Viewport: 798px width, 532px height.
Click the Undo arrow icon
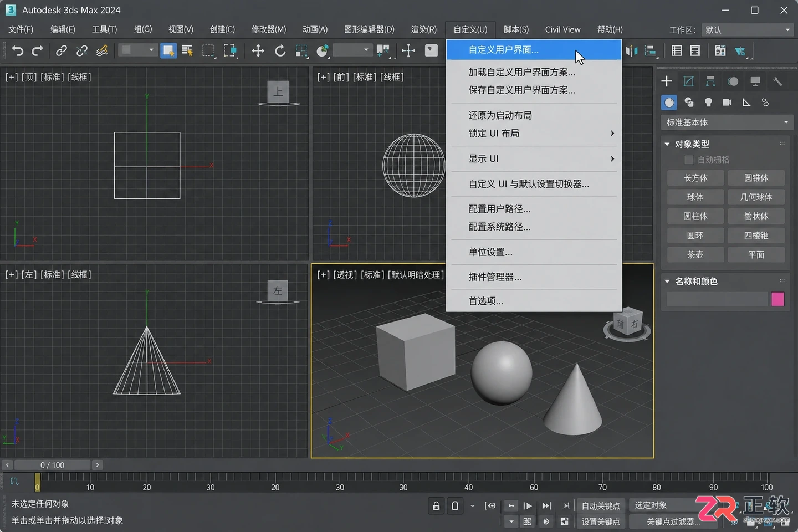click(18, 51)
